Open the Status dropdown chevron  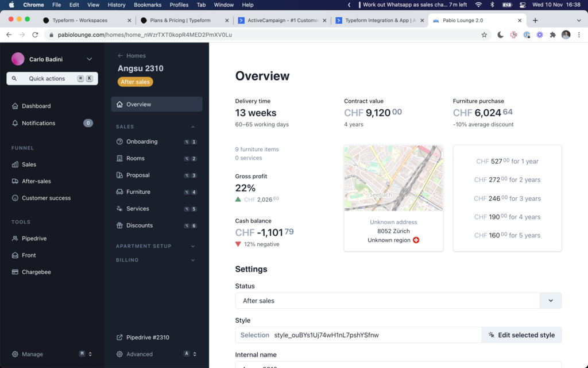(x=551, y=301)
